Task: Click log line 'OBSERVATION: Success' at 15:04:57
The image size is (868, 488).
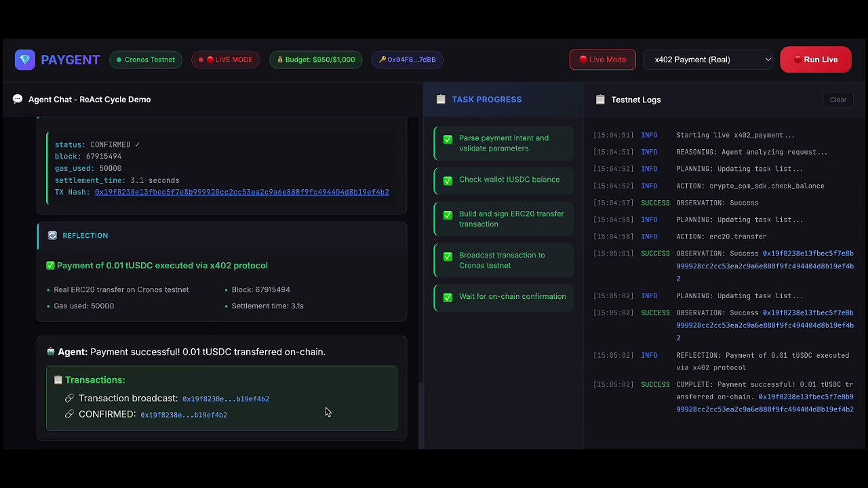Action: coord(717,203)
